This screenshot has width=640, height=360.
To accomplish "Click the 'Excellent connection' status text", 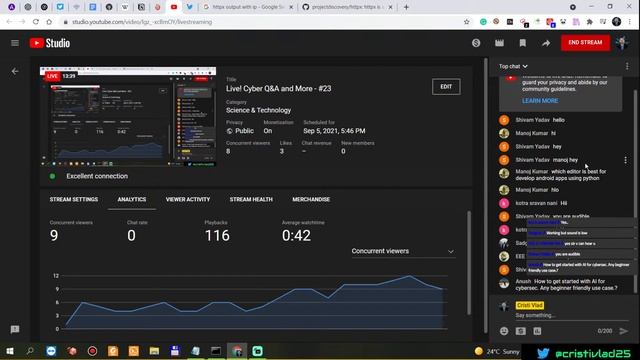I will [97, 176].
